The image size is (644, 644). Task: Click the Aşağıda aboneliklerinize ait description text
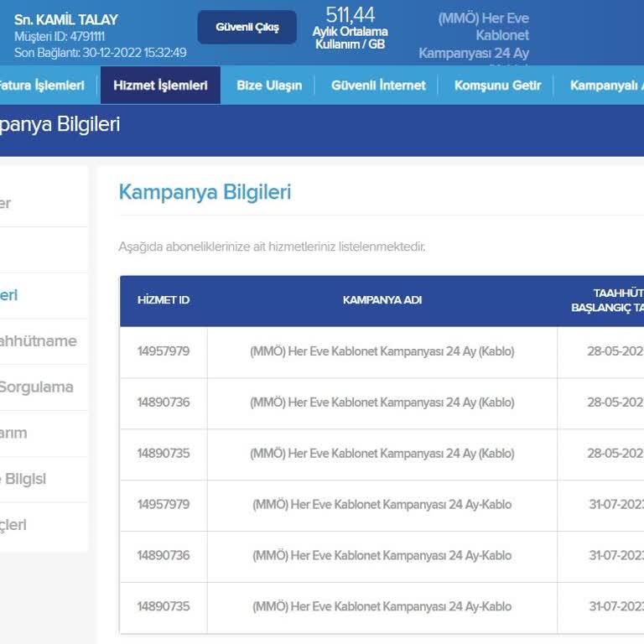pyautogui.click(x=272, y=247)
